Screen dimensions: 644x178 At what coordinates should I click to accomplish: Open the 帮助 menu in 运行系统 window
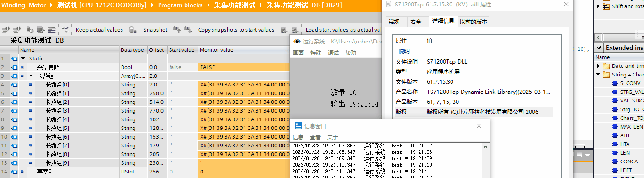[x=351, y=53]
